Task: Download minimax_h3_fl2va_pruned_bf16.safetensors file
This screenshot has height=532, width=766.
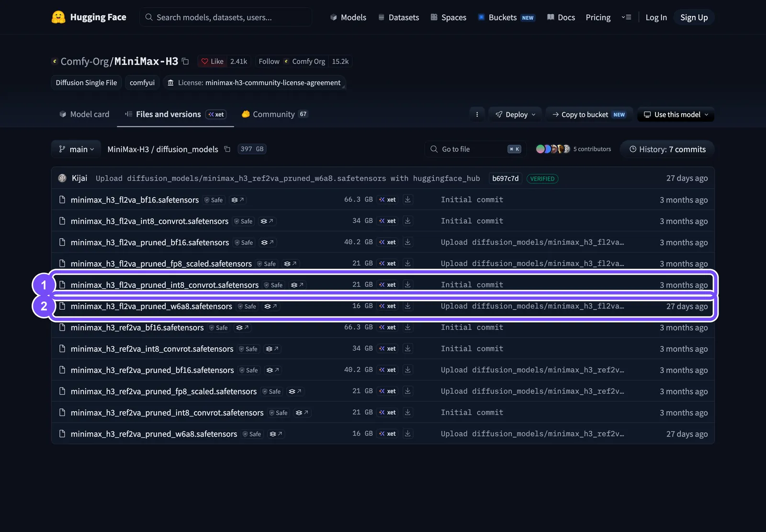Action: pyautogui.click(x=407, y=242)
